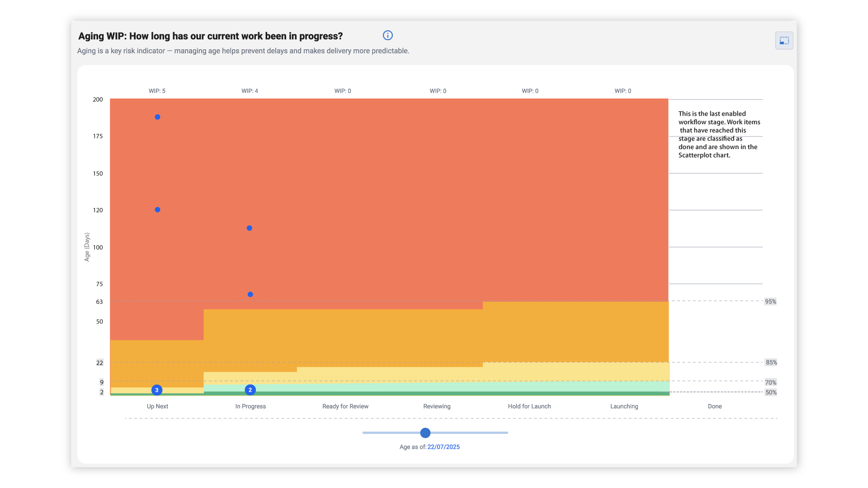
Task: Select the Up Next dot at 120 days
Action: (x=157, y=210)
